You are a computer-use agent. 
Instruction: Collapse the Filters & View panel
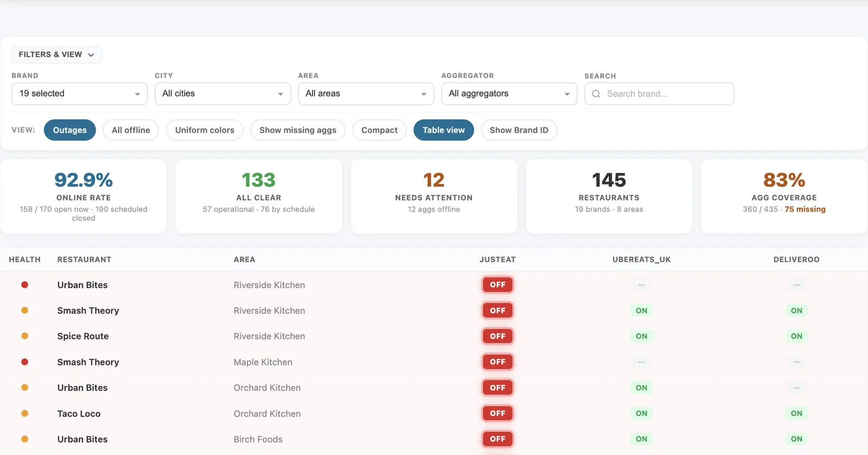(57, 55)
